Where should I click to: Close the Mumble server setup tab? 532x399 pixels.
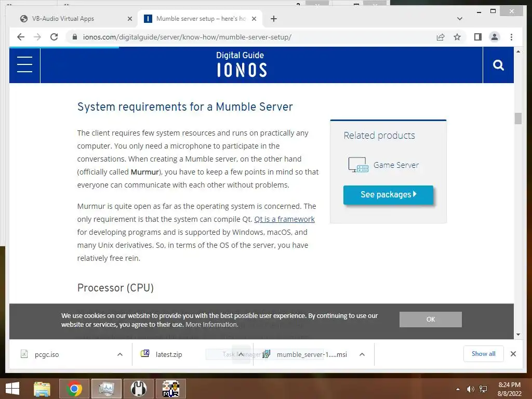254,19
